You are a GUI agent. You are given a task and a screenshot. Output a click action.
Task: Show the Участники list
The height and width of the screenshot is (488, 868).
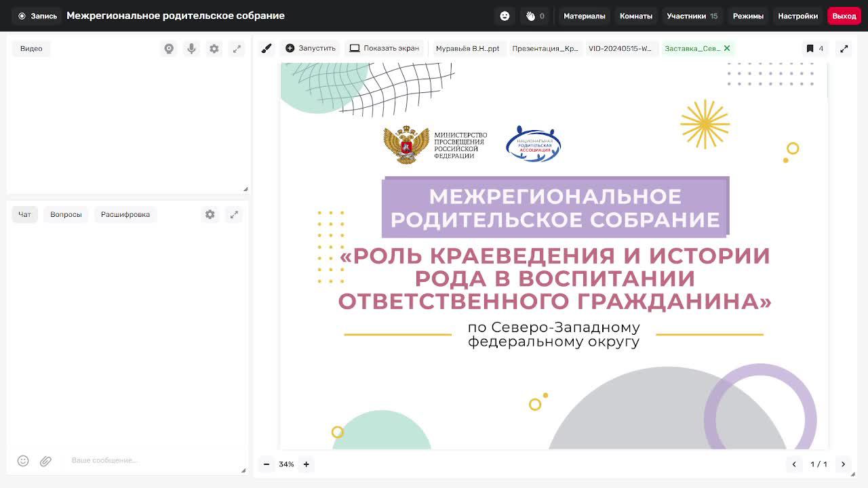[692, 16]
